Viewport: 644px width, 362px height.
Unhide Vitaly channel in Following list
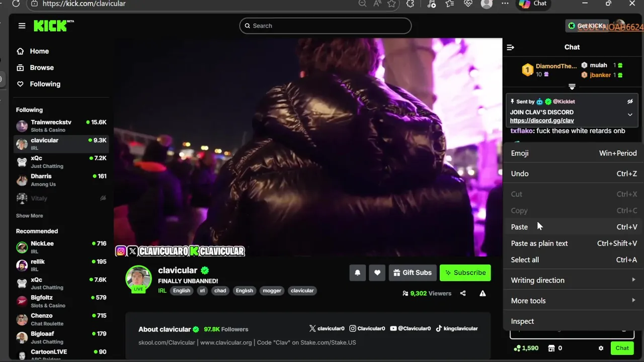click(103, 198)
